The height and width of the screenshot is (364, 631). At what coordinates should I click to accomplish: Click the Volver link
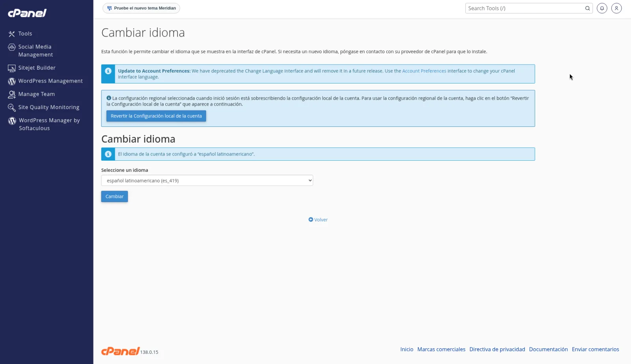coord(321,220)
